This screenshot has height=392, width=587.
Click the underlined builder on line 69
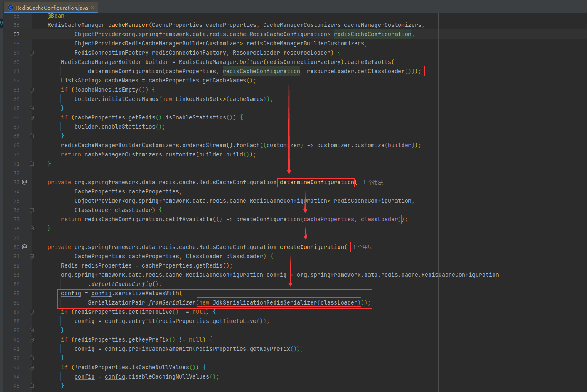[400, 146]
